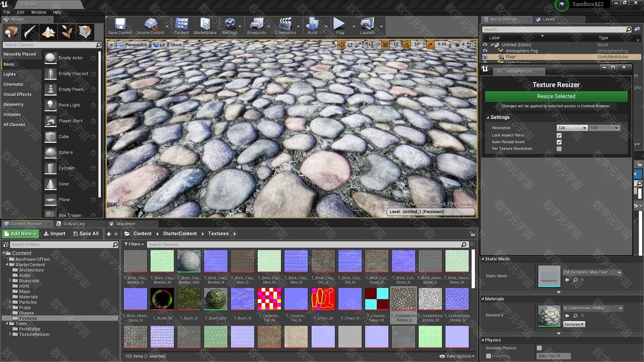Switch to Landscape mode icon
Image resolution: width=644 pixels, height=362 pixels.
tap(48, 32)
